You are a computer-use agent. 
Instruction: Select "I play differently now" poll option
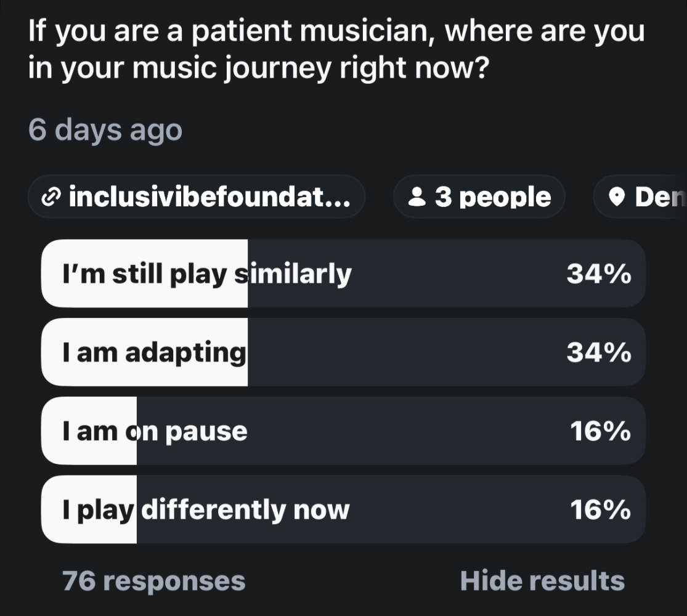click(x=343, y=509)
